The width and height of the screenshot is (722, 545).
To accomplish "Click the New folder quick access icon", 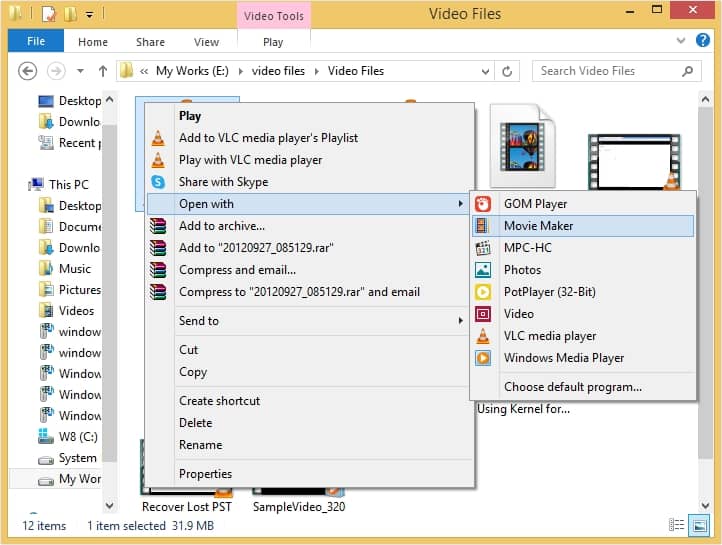I will coord(70,14).
